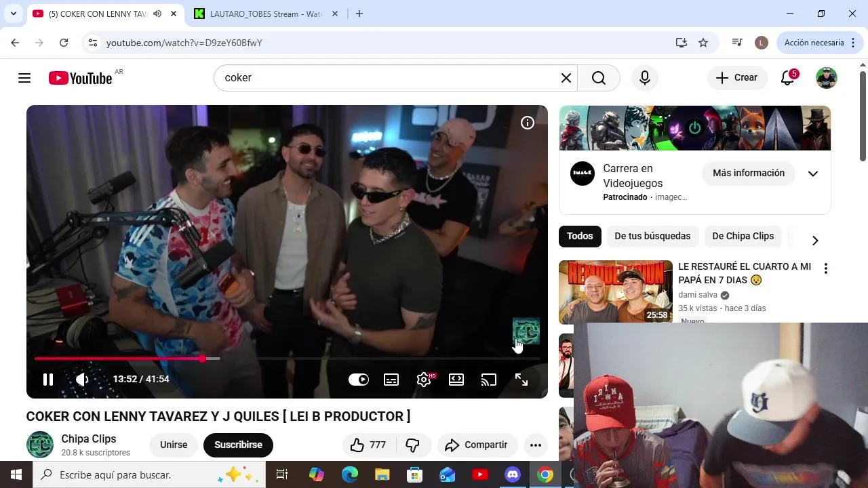Clear the search box text with X

566,78
